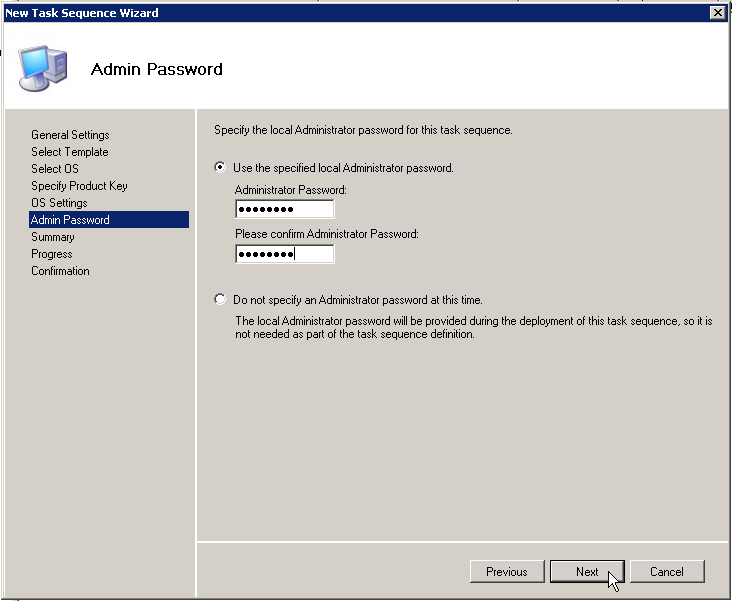Viewport: 732px width, 601px height.
Task: Click the confirm Administrator Password field
Action: tap(284, 254)
